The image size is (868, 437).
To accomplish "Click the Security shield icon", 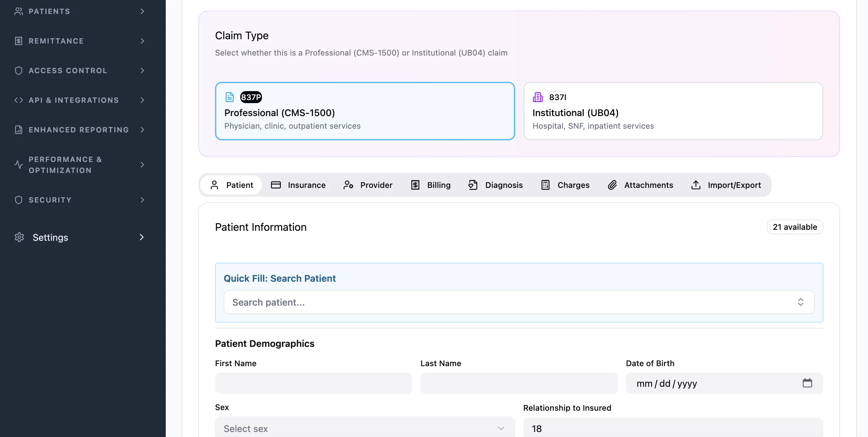I will point(19,200).
